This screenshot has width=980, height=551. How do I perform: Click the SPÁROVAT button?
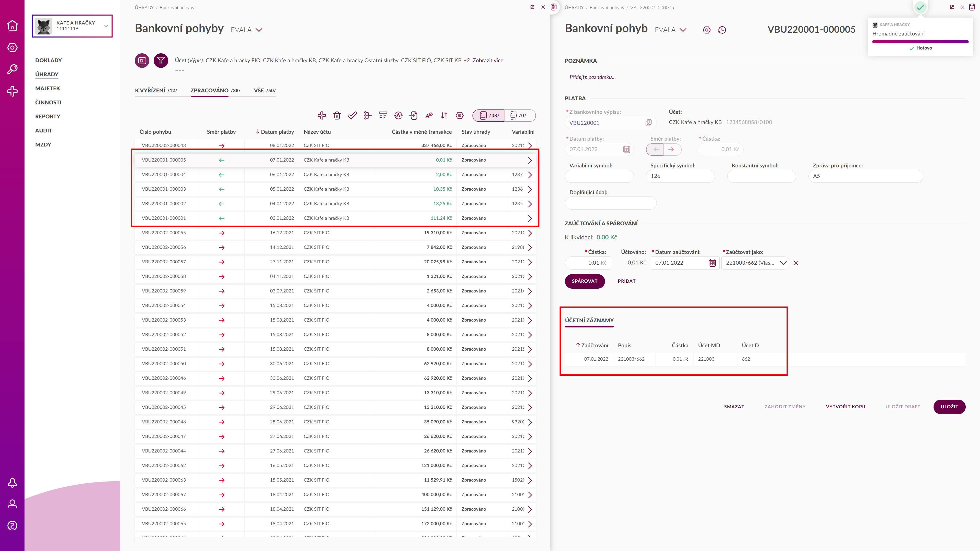tap(584, 281)
